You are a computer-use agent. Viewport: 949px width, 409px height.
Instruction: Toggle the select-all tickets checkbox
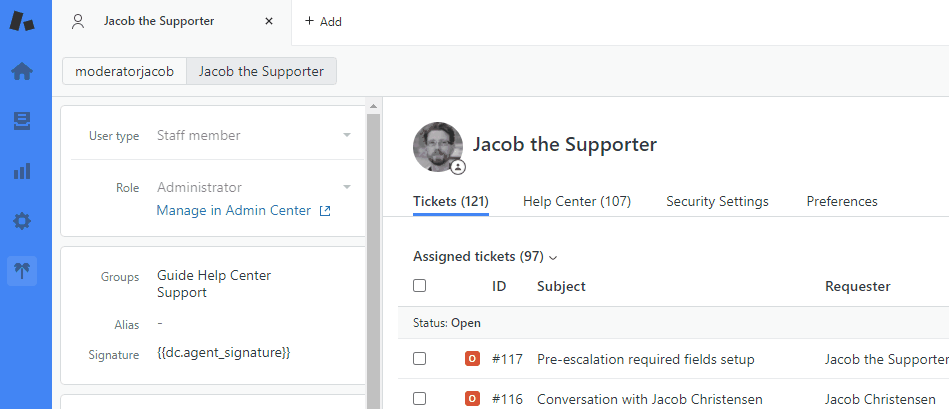[x=420, y=286]
